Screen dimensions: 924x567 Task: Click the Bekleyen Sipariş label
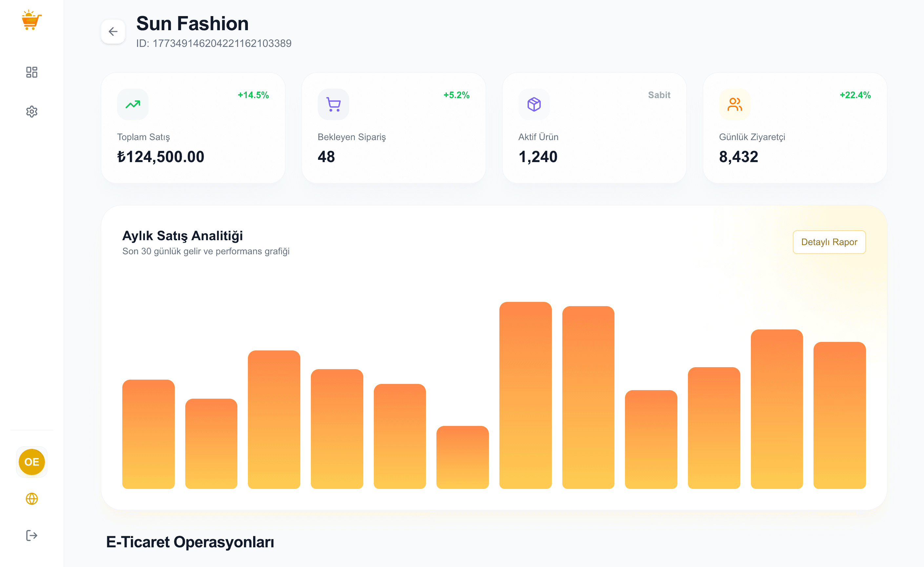[352, 137]
